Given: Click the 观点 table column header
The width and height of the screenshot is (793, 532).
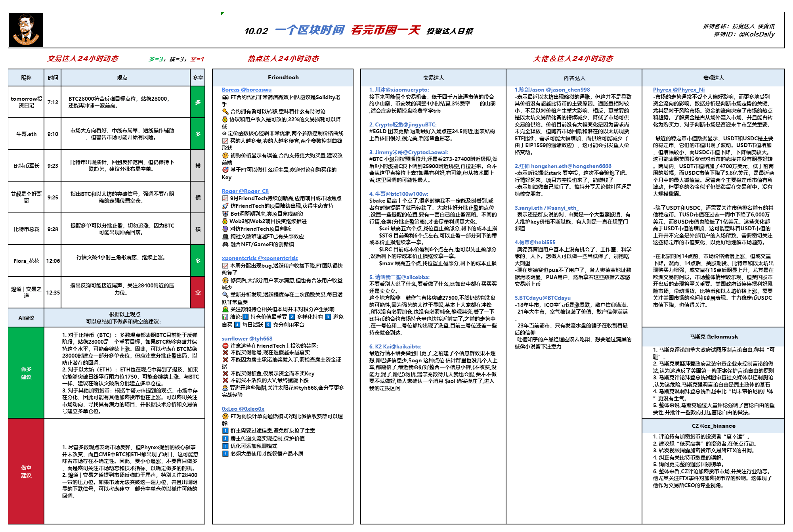Looking at the screenshot, I should (x=126, y=78).
